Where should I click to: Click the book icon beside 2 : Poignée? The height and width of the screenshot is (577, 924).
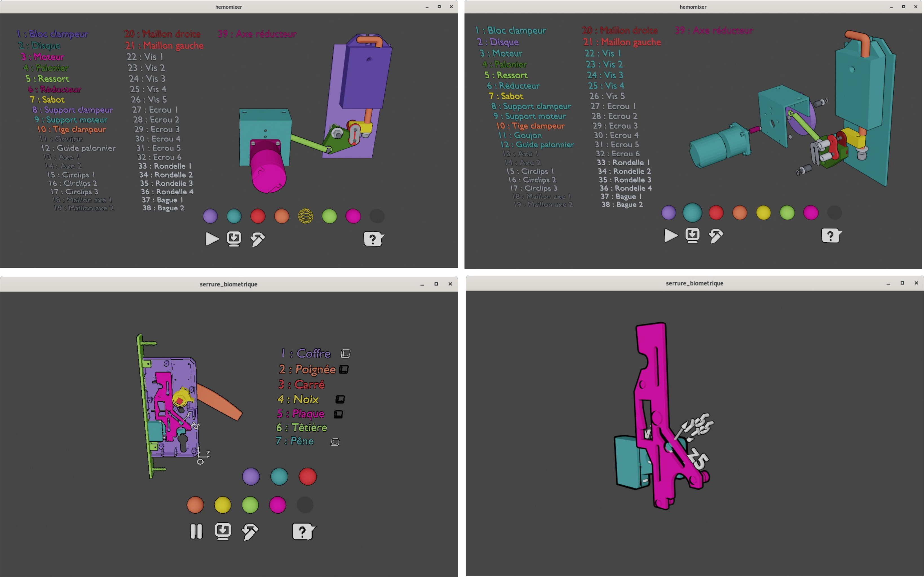[x=344, y=369]
